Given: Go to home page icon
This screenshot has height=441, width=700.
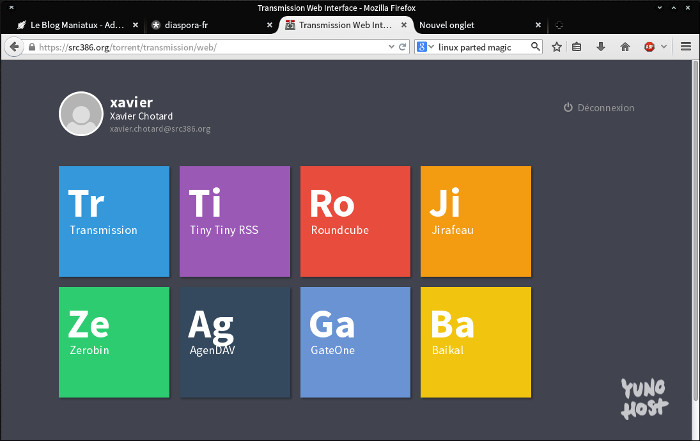Looking at the screenshot, I should click(x=625, y=47).
